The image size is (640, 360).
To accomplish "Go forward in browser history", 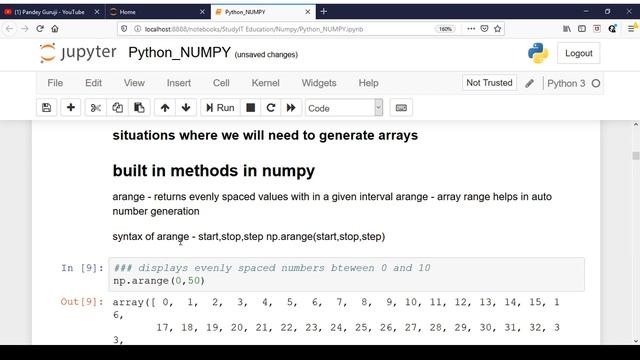I will point(24,29).
